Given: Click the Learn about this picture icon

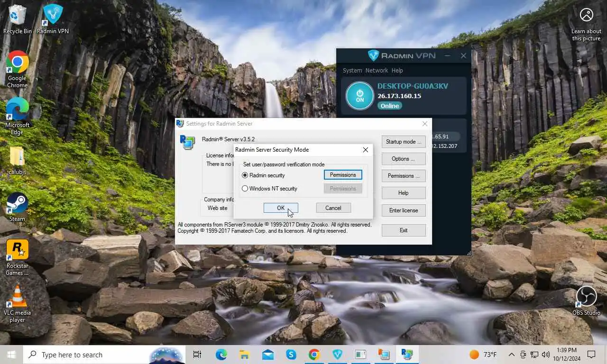Looking at the screenshot, I should click(x=586, y=24).
